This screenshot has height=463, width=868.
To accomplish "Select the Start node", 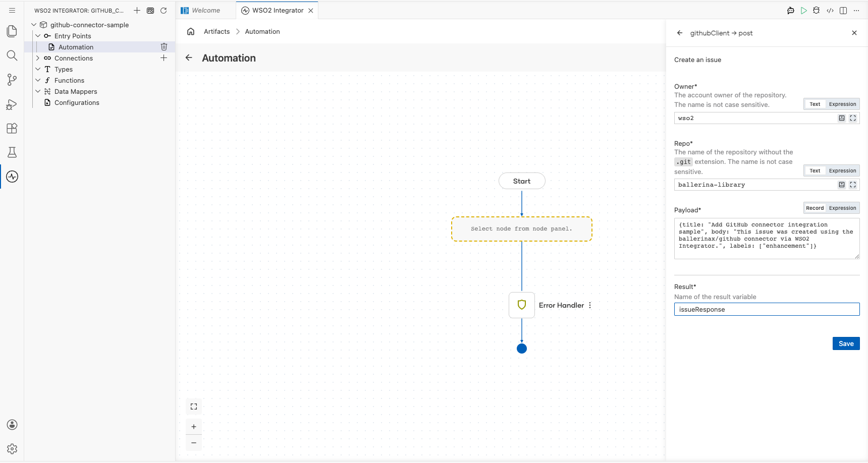I will click(522, 181).
